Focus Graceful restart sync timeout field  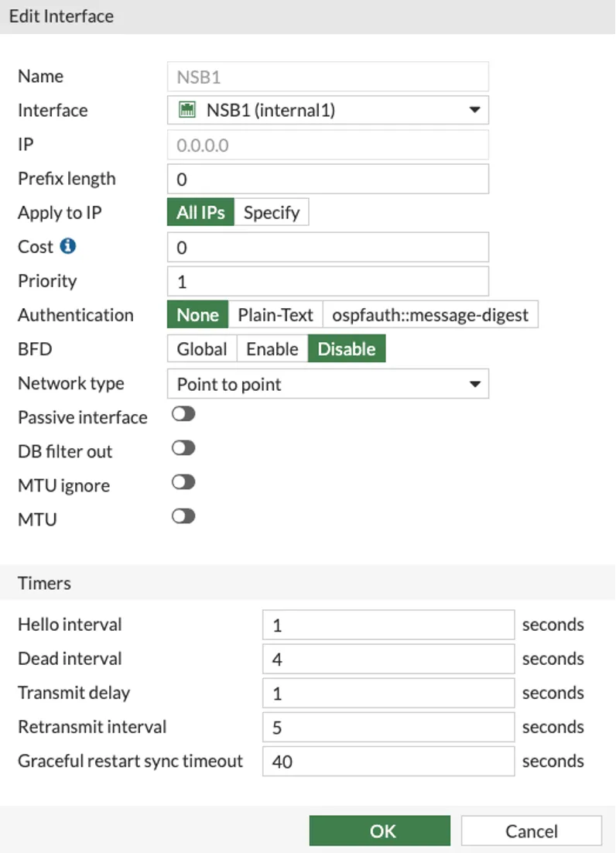388,761
